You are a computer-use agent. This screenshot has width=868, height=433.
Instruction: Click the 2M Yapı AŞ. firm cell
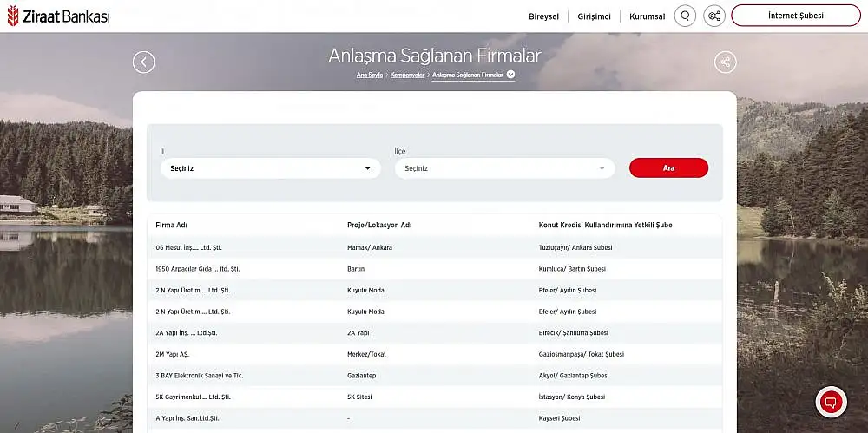(172, 354)
